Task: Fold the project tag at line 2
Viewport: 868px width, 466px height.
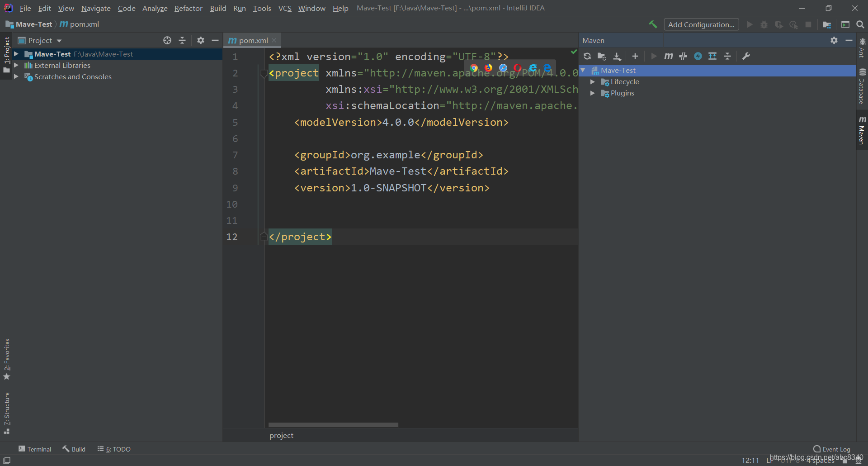Action: [264, 73]
